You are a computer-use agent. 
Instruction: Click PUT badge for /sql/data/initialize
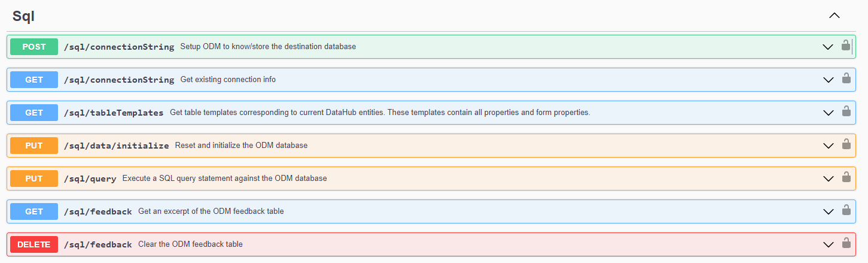click(34, 146)
